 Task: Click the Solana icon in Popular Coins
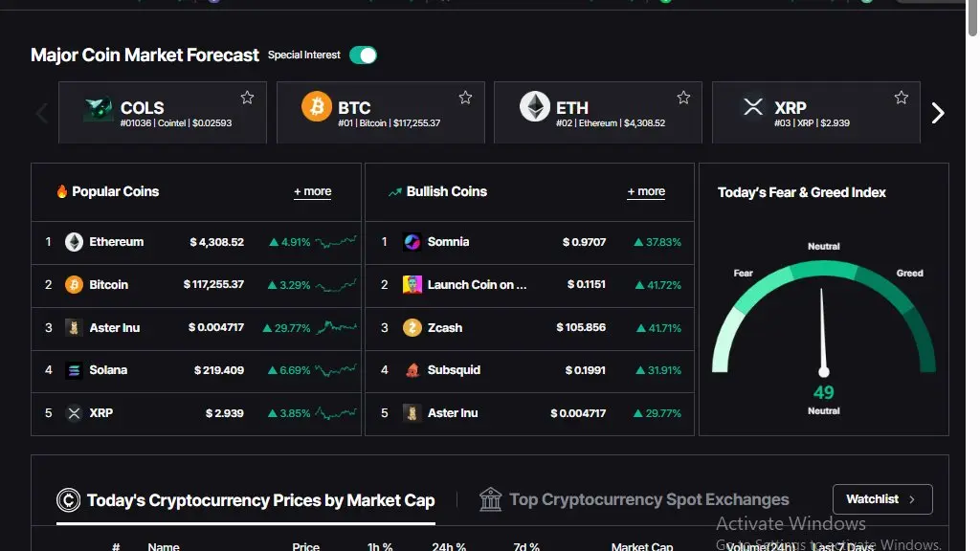coord(74,370)
